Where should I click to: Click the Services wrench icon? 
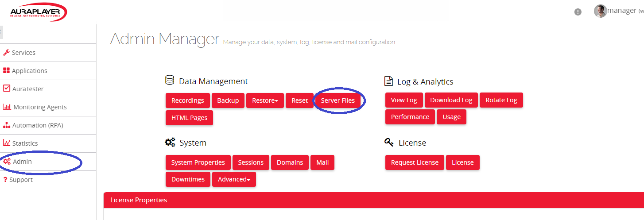[x=6, y=53]
